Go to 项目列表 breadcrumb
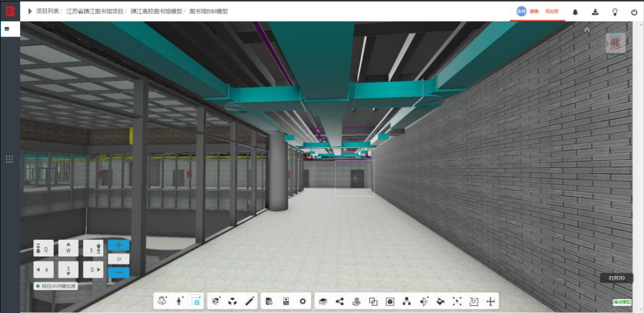Image resolution: width=644 pixels, height=313 pixels. 47,12
